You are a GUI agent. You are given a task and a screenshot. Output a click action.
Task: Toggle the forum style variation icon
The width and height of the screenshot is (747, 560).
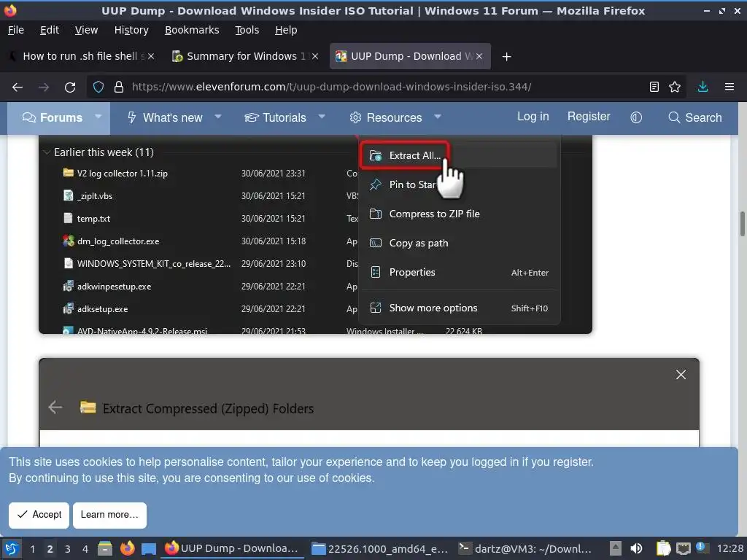[636, 117]
